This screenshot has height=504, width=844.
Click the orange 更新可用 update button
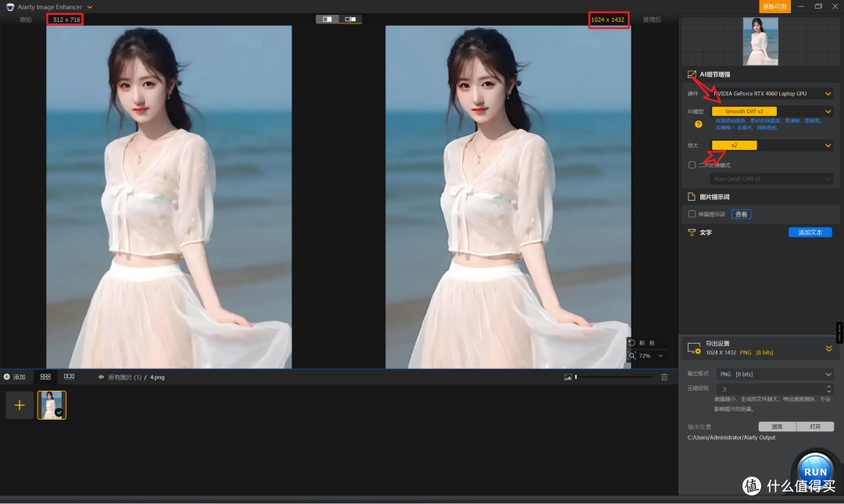pyautogui.click(x=774, y=6)
